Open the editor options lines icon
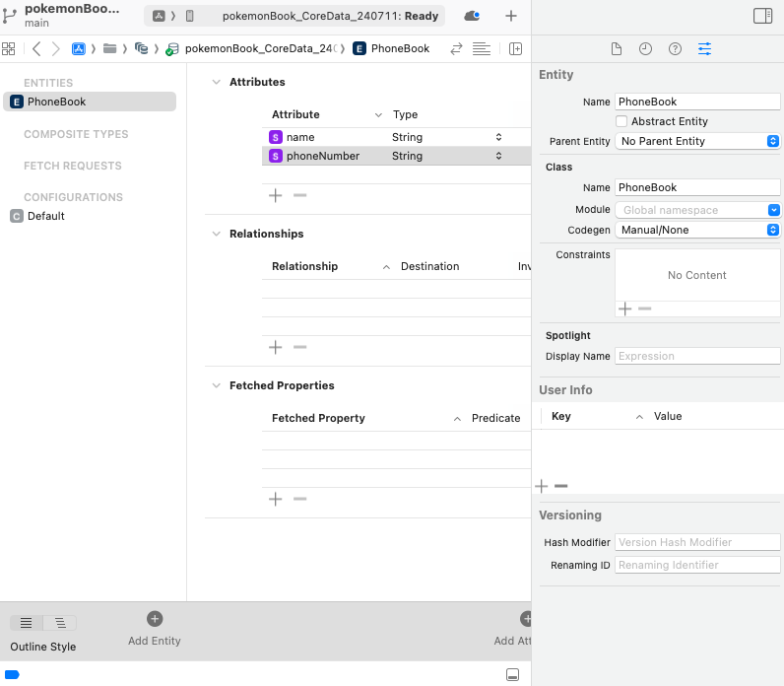This screenshot has height=686, width=784. pyautogui.click(x=482, y=48)
